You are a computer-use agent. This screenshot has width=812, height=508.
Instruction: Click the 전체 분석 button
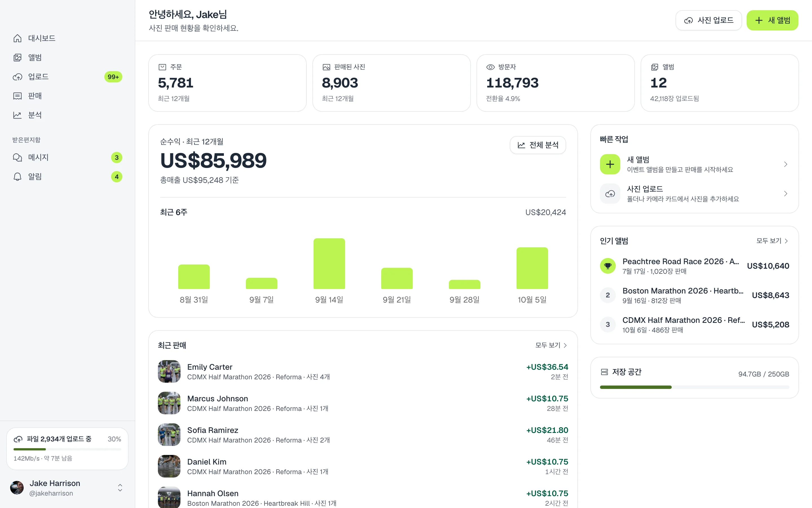(538, 145)
